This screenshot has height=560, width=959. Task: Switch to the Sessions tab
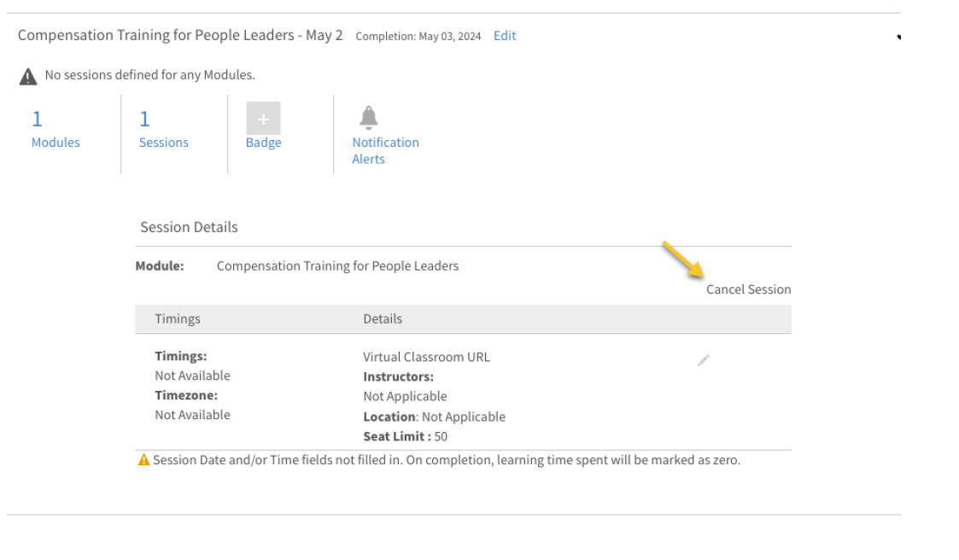pos(163,143)
